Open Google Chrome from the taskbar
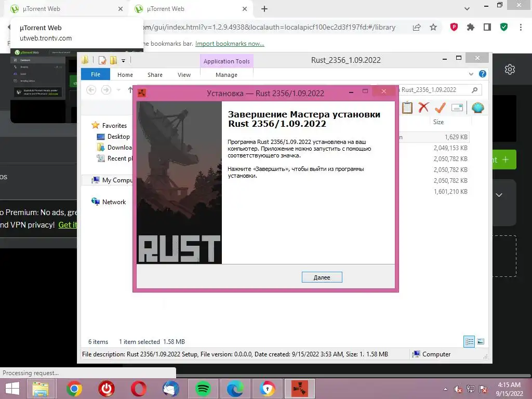The width and height of the screenshot is (532, 399). [74, 389]
